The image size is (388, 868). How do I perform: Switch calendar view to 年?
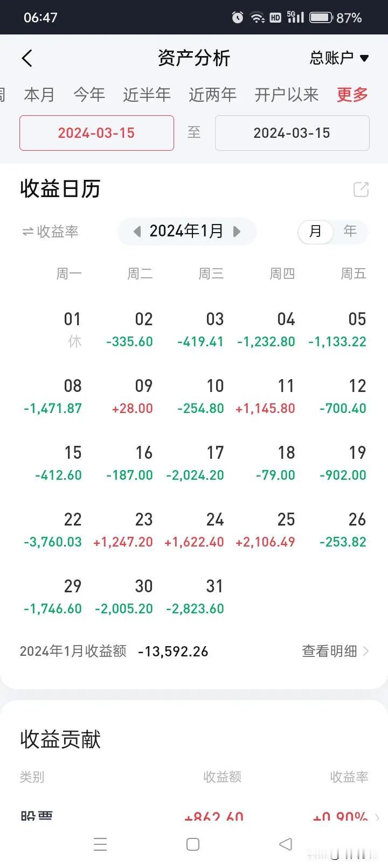click(x=350, y=232)
